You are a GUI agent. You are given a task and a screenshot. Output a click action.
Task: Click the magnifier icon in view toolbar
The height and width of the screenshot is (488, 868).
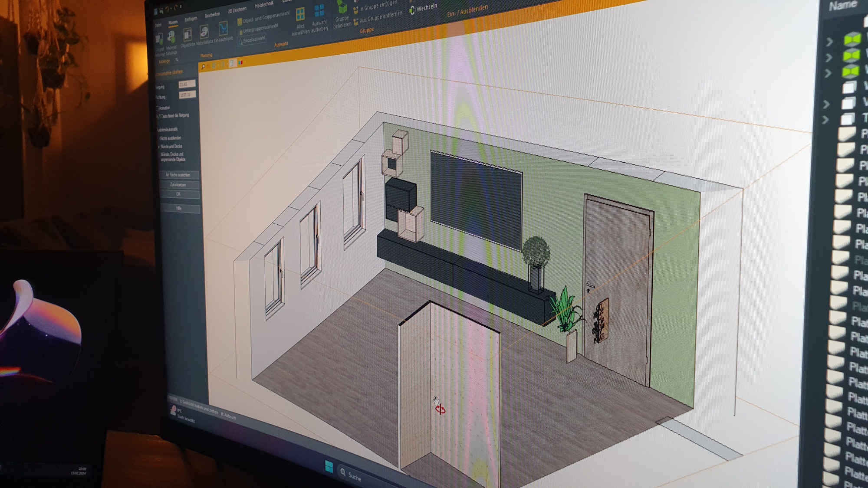pyautogui.click(x=203, y=67)
